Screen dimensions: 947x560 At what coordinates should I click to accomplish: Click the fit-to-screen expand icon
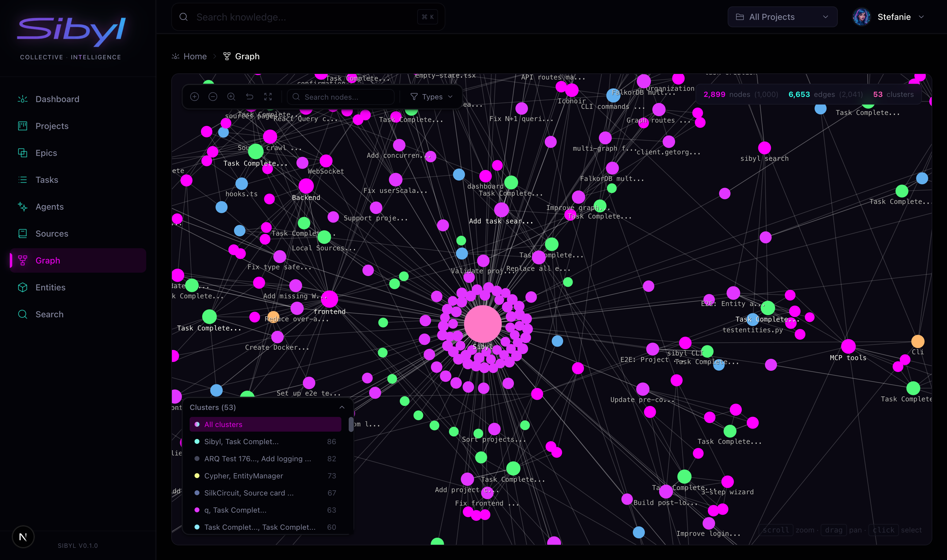(268, 97)
